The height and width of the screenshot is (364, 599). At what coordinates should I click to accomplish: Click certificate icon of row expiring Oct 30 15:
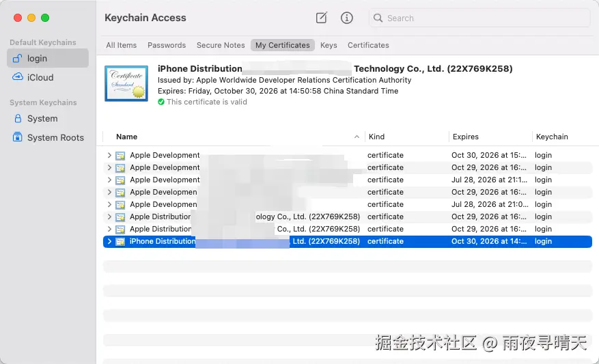pyautogui.click(x=120, y=156)
